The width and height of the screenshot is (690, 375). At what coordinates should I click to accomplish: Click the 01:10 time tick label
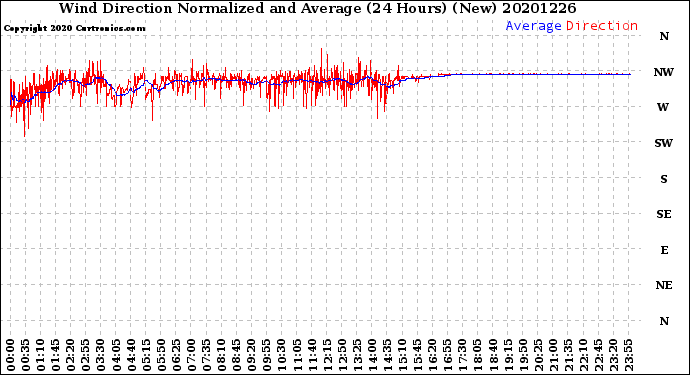point(40,355)
